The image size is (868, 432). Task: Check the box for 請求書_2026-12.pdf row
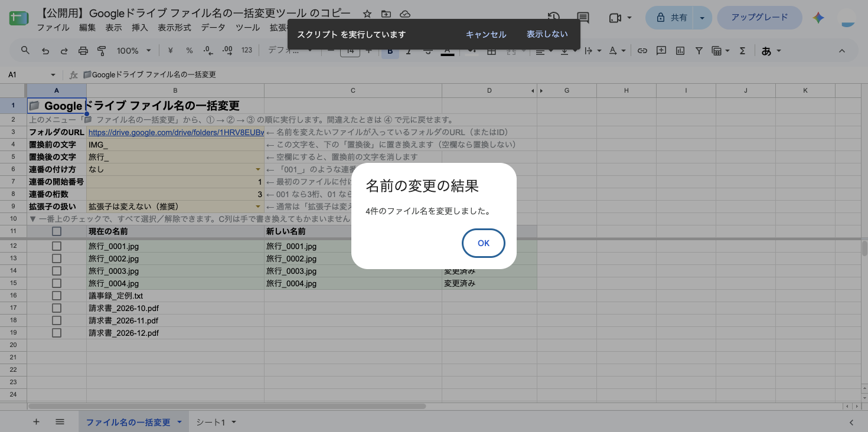(57, 333)
